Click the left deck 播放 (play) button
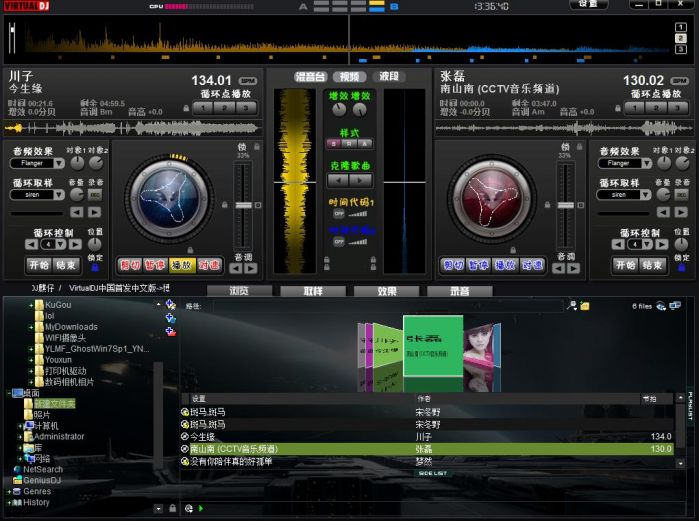The height and width of the screenshot is (521, 699). [182, 265]
